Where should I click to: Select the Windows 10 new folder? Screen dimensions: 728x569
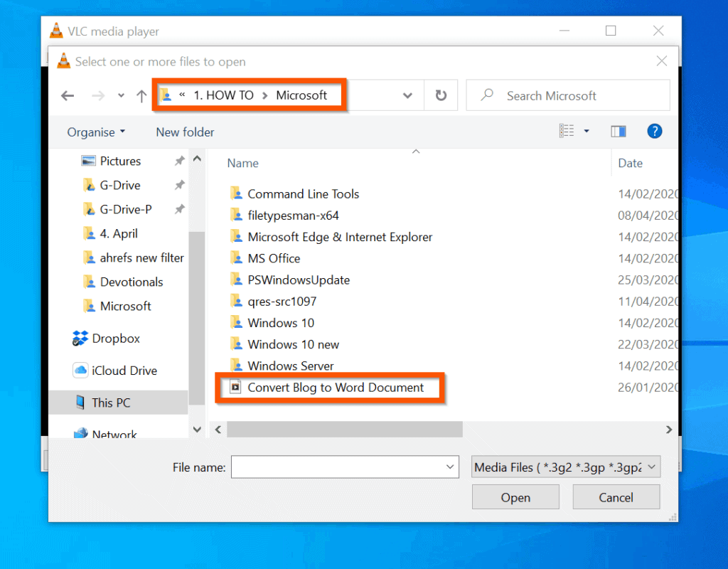tap(294, 344)
